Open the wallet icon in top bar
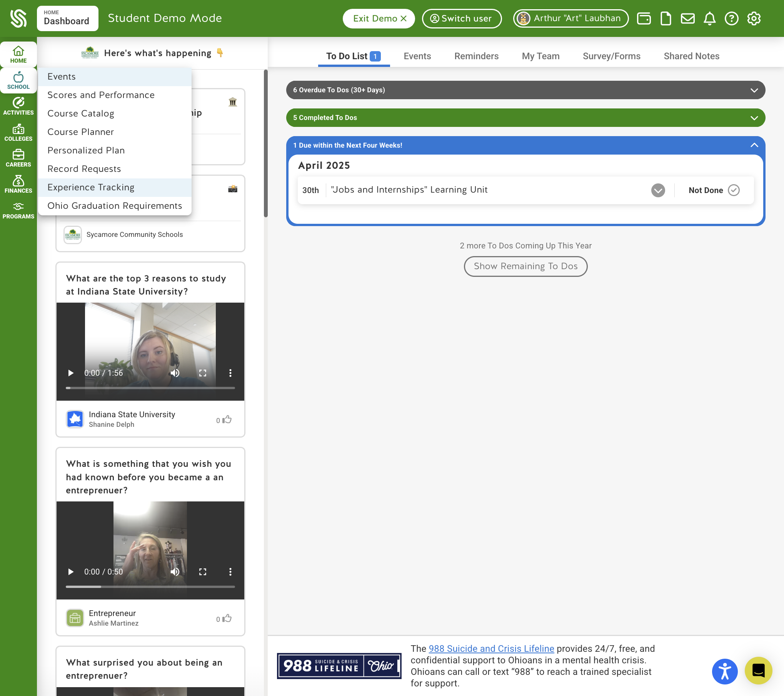This screenshot has width=784, height=696. [x=644, y=18]
